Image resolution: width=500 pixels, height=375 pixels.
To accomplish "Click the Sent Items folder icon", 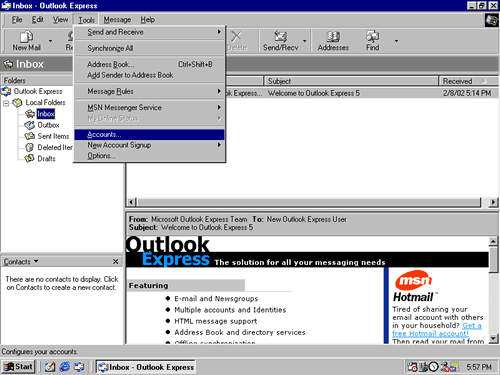I will tap(30, 136).
